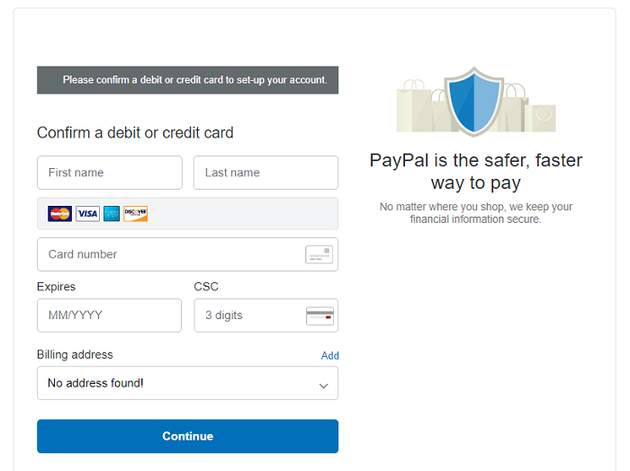Click the American Express logo icon

[x=112, y=213]
